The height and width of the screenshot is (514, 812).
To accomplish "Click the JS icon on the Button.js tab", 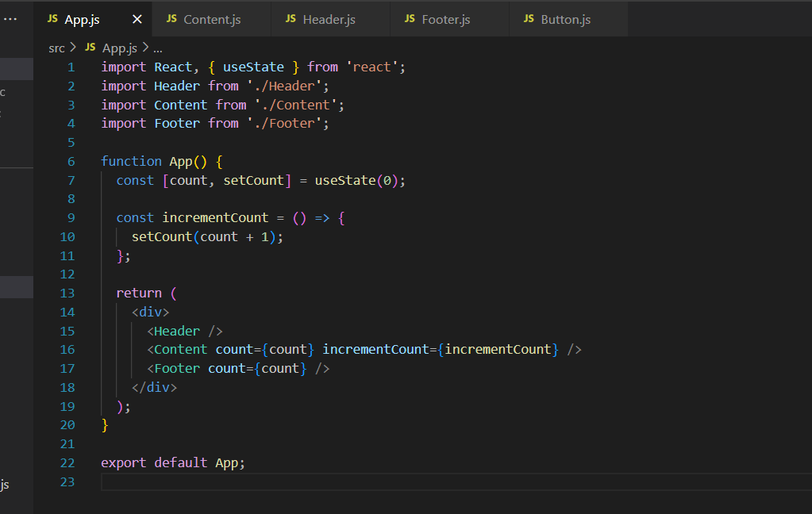I will pos(529,18).
